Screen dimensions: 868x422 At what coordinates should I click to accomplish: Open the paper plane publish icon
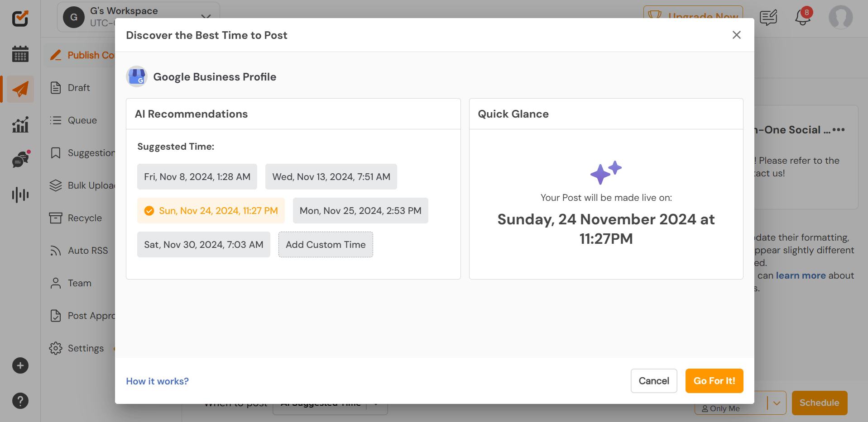tap(20, 89)
